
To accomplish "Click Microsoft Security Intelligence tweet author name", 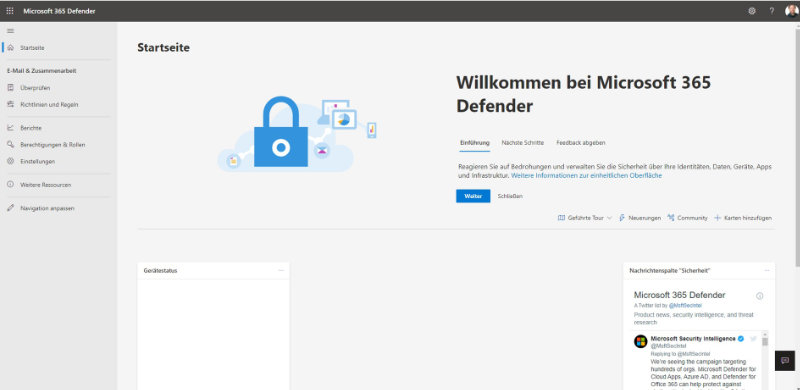I will click(x=693, y=338).
